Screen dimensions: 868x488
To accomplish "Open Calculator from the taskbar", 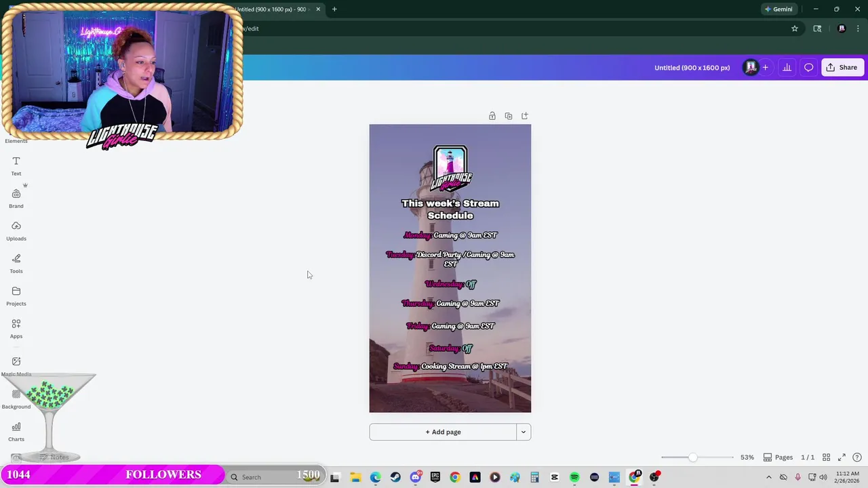I will pyautogui.click(x=534, y=477).
